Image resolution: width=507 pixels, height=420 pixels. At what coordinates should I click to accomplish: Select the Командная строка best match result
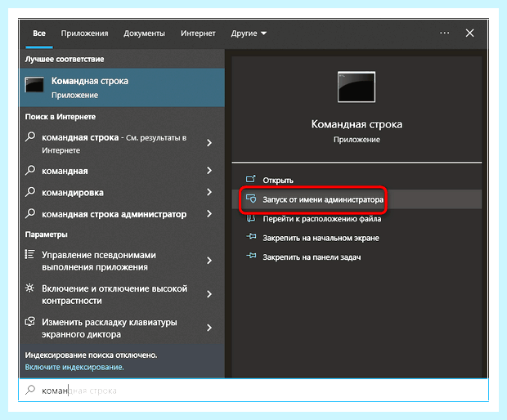(122, 87)
